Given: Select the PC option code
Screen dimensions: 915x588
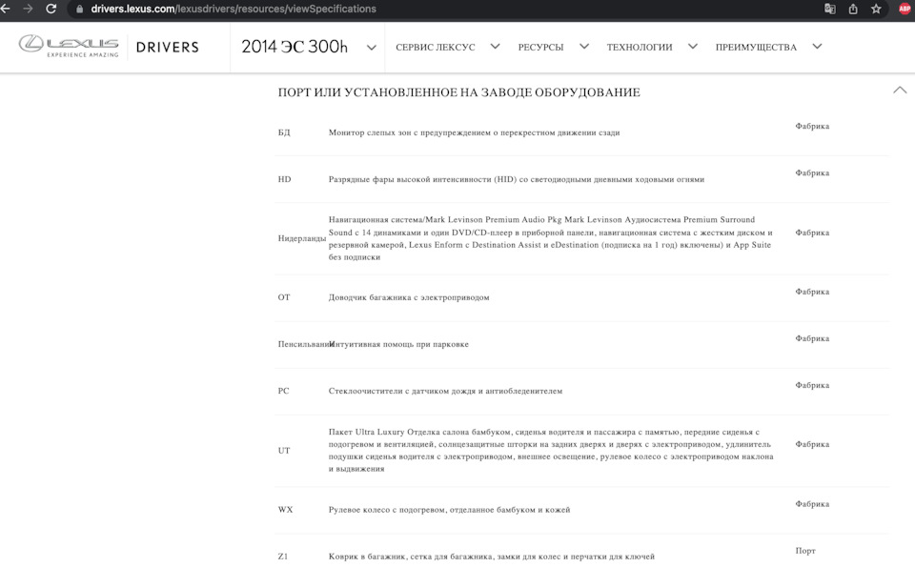Looking at the screenshot, I should [x=283, y=391].
